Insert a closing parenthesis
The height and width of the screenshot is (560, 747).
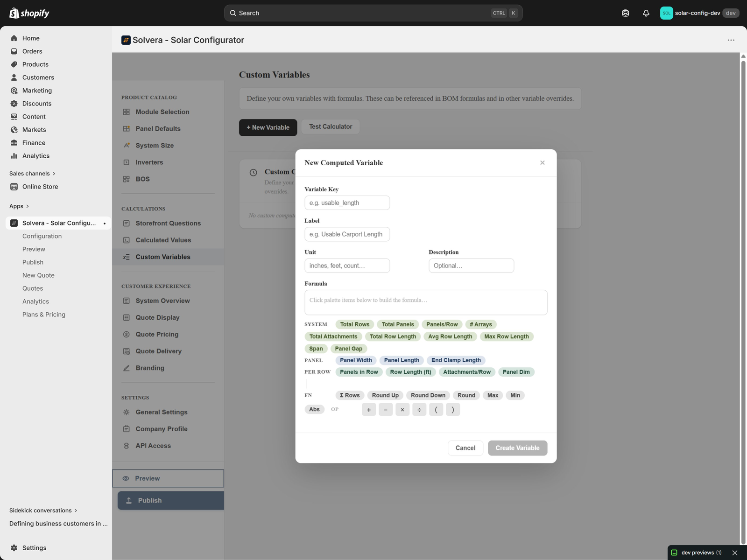[453, 410]
